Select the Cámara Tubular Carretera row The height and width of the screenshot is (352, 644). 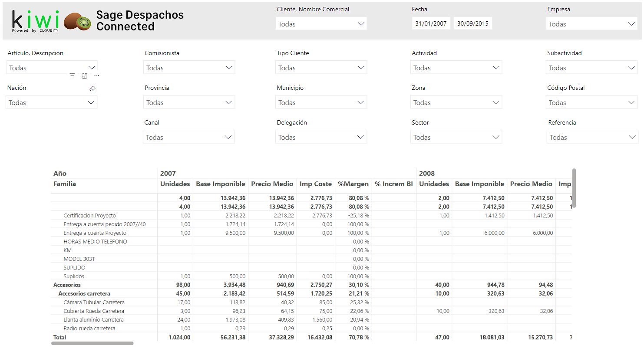(x=94, y=303)
